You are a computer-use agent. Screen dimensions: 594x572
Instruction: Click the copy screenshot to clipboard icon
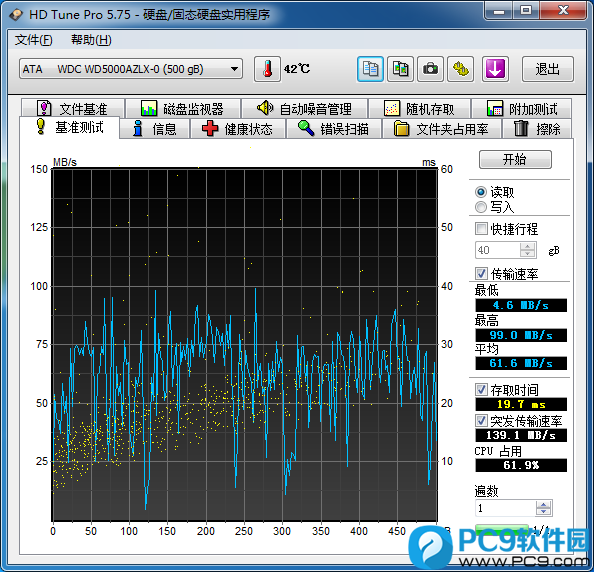(x=400, y=69)
